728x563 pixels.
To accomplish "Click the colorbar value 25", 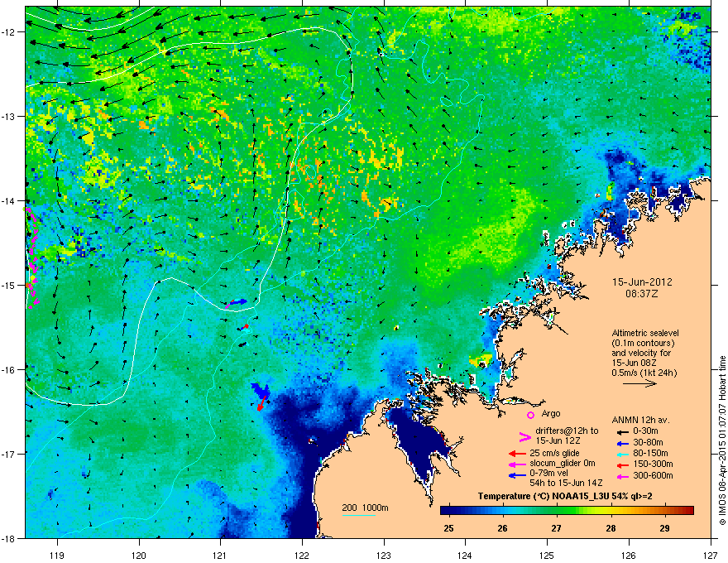I will (448, 528).
